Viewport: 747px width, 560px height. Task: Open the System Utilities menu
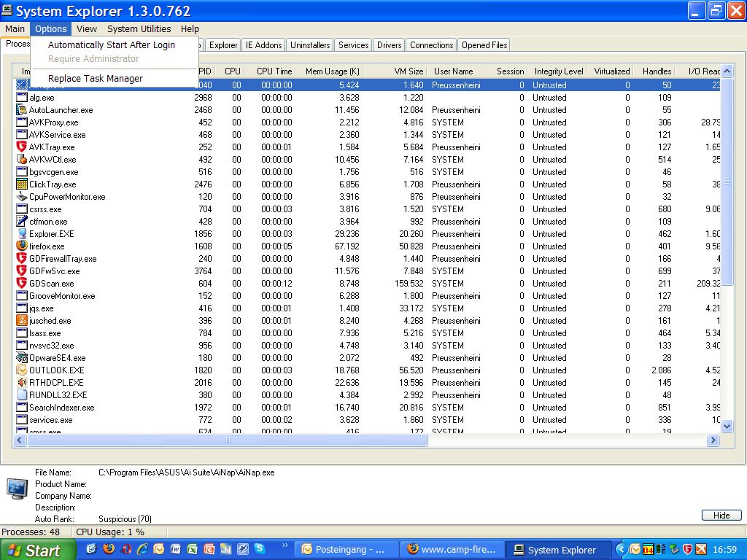tap(139, 29)
